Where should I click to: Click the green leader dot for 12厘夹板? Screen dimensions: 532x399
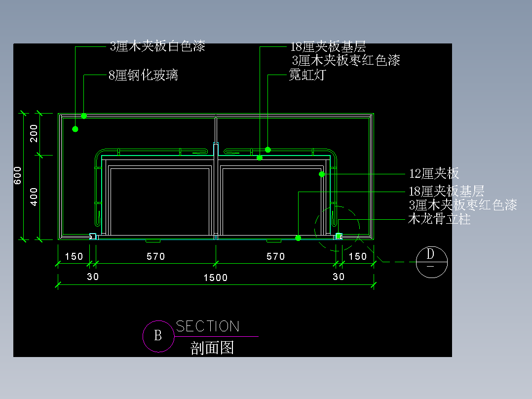(x=322, y=174)
